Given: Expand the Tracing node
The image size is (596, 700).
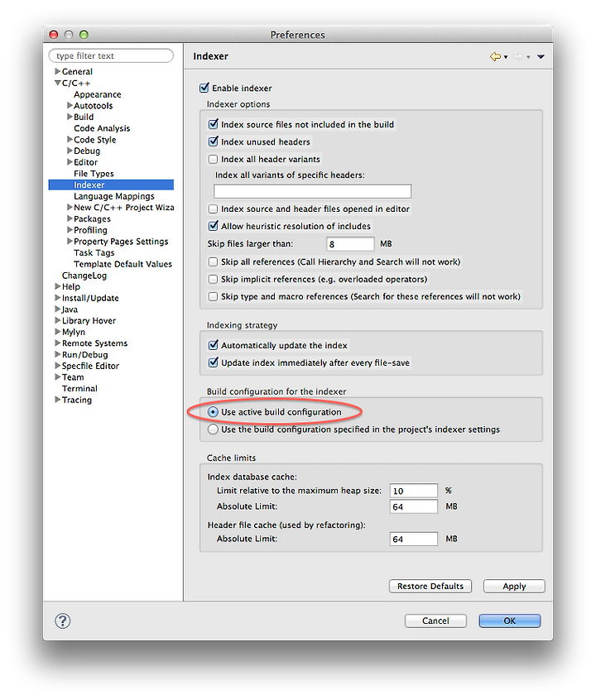Looking at the screenshot, I should (x=58, y=400).
